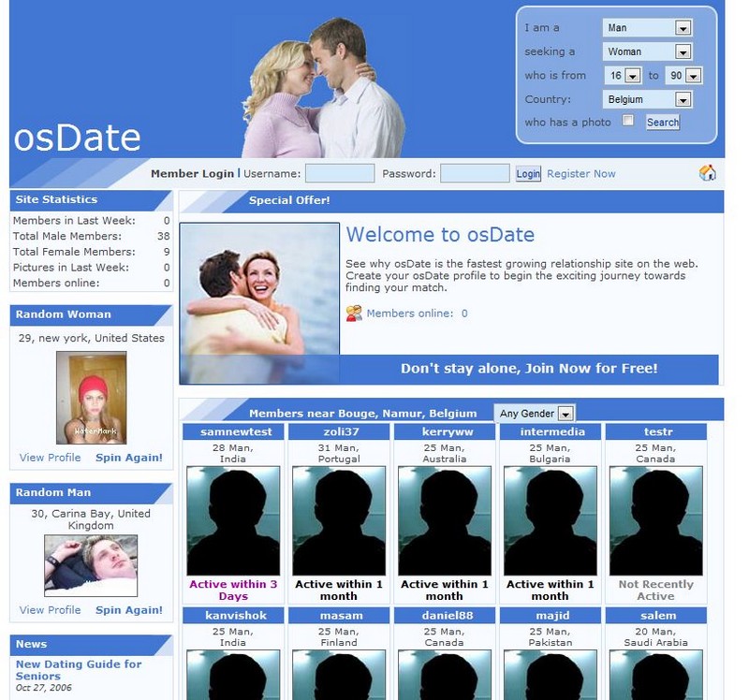This screenshot has width=749, height=700.
Task: Click 'Don't stay alone, Join Now for Free!' banner
Action: coord(529,369)
